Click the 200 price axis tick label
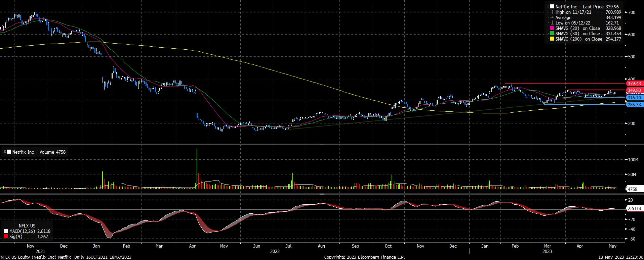Viewport: 644px width, 260px height. click(x=632, y=123)
